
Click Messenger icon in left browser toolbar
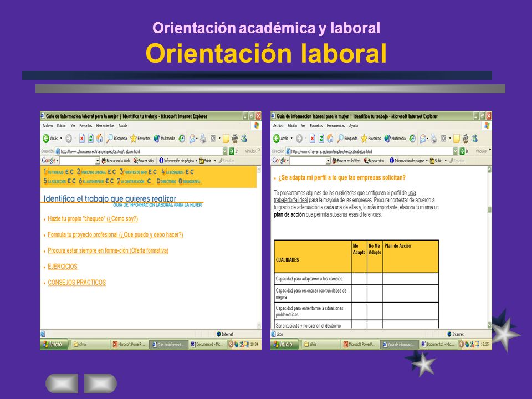pyautogui.click(x=244, y=139)
